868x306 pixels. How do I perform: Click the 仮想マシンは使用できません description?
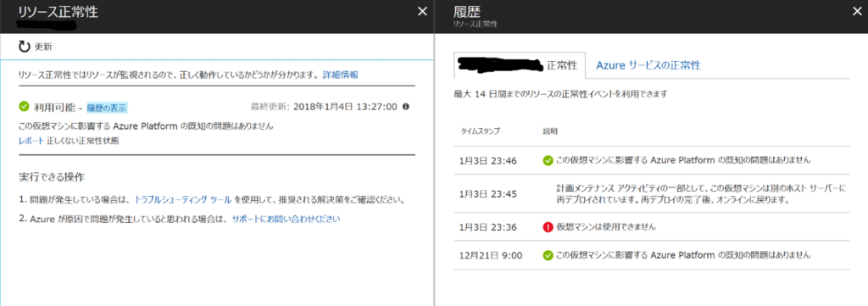tap(607, 227)
